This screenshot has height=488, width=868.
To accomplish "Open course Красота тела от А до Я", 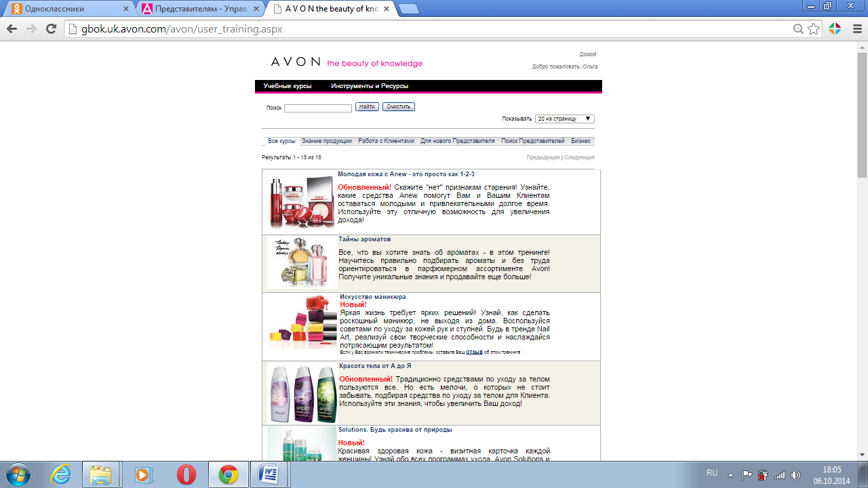I will [x=376, y=366].
